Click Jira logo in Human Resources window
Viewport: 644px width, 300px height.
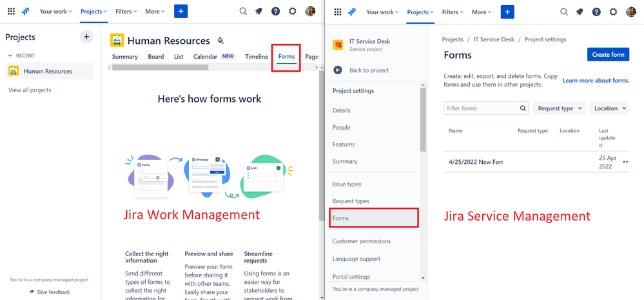point(26,12)
